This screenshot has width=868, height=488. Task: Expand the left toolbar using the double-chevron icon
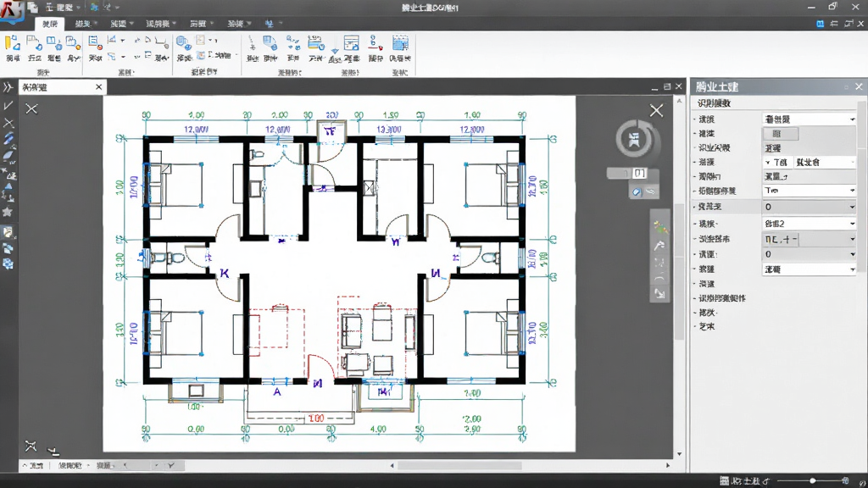pos(8,87)
